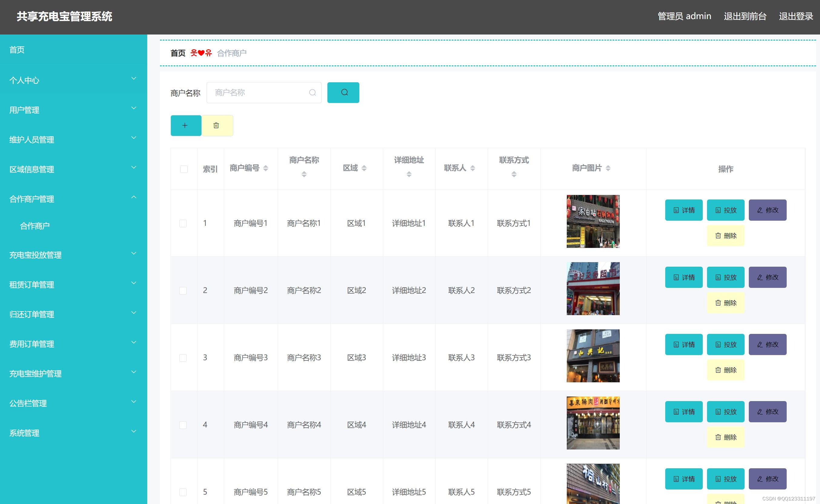The image size is (820, 504).
Task: Toggle checkbox for merchant row 1
Action: point(183,223)
